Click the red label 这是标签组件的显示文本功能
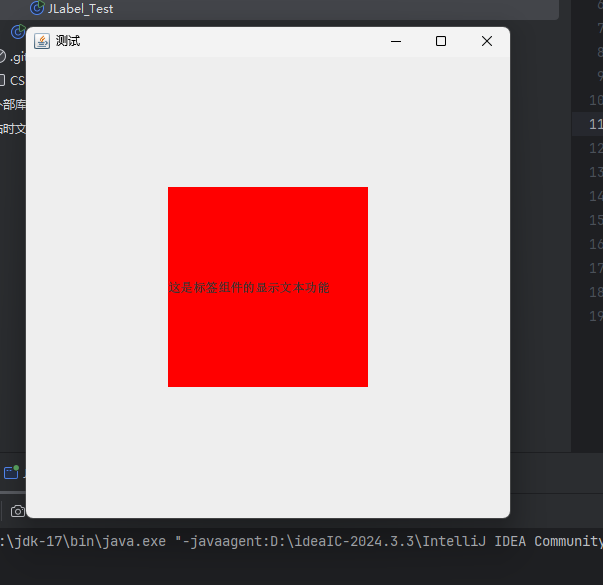The width and height of the screenshot is (603, 585). 268,287
